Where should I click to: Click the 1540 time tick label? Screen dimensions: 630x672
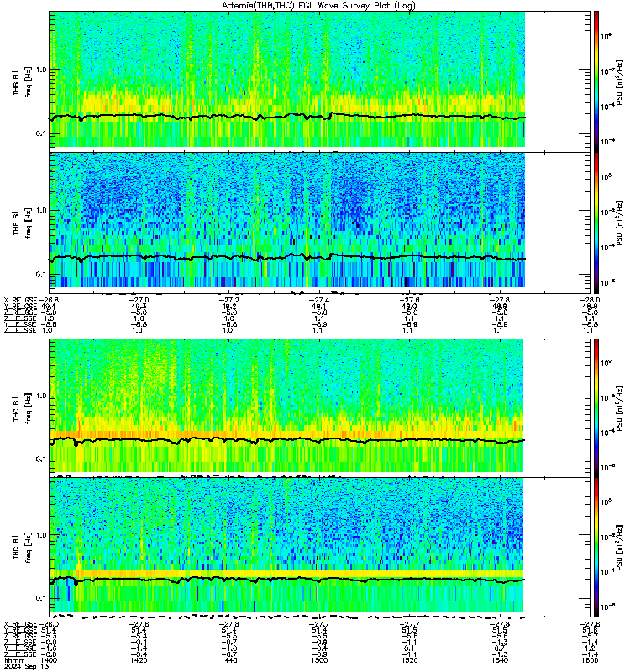pyautogui.click(x=499, y=660)
